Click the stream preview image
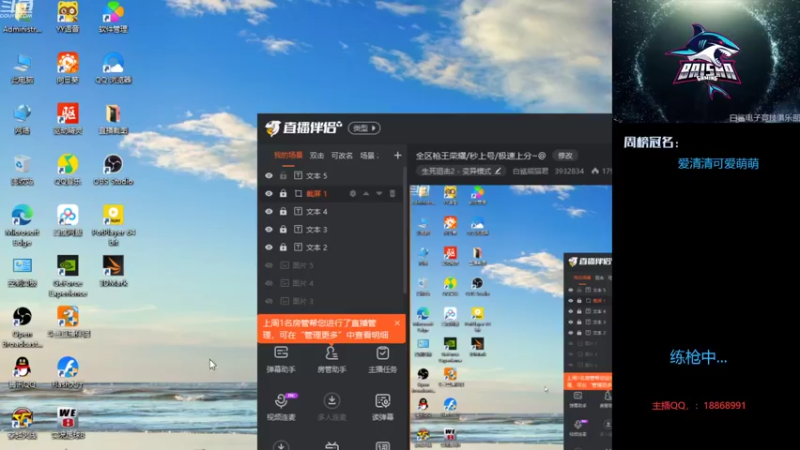800x450 pixels. [x=511, y=317]
